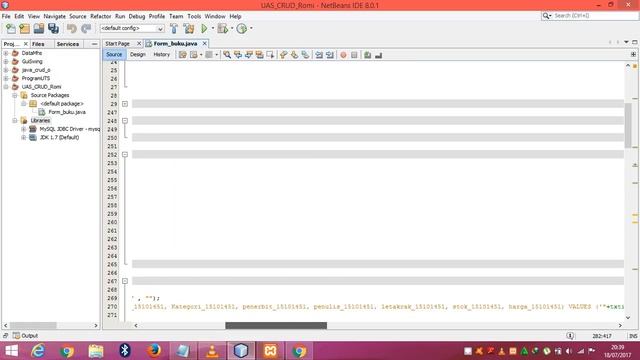Open the Debug menu

click(137, 16)
